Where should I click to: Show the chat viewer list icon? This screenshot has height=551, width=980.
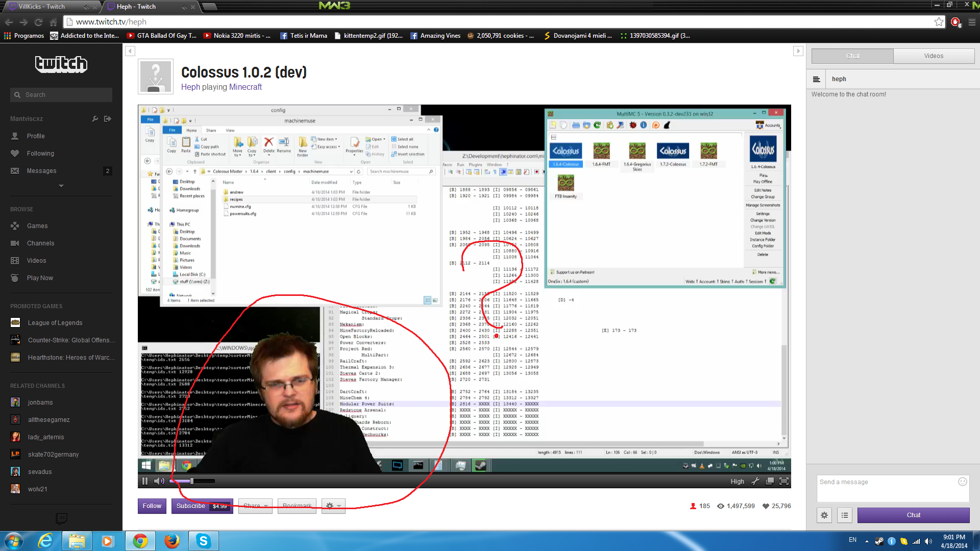coord(845,515)
